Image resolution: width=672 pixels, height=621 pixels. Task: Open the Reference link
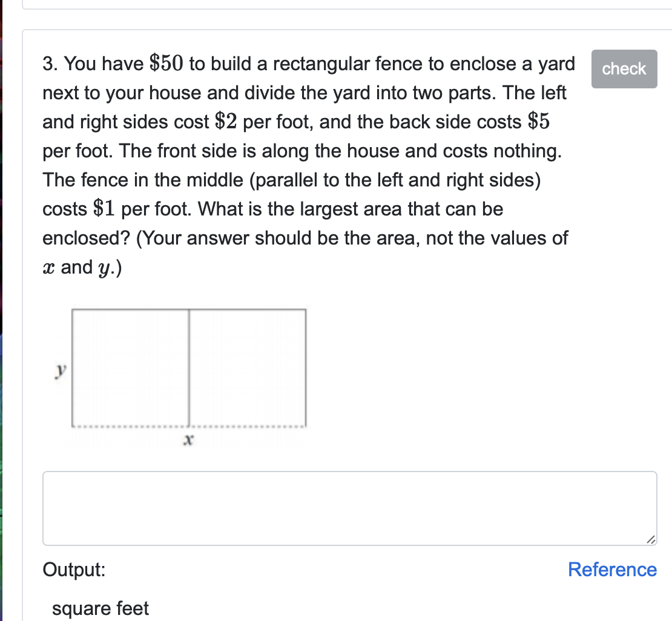[611, 570]
